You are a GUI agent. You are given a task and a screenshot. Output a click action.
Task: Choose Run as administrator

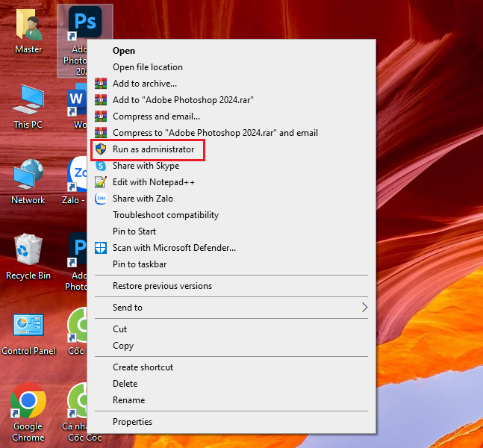click(153, 149)
